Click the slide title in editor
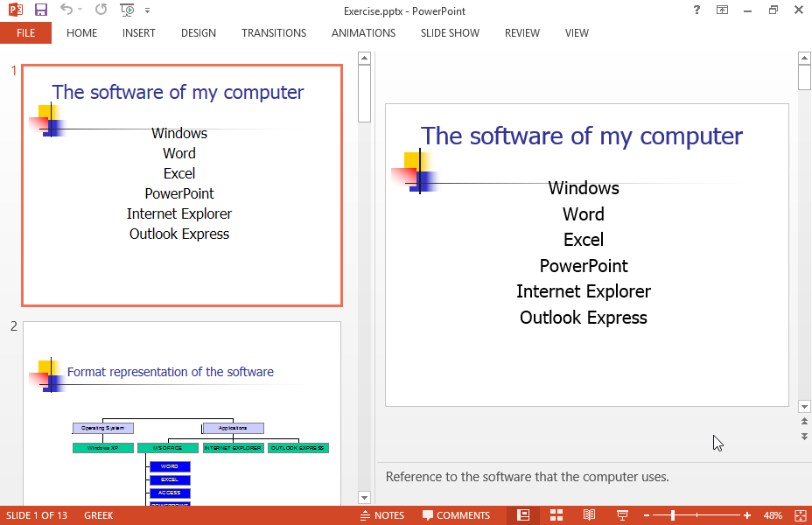This screenshot has height=525, width=812. [582, 136]
